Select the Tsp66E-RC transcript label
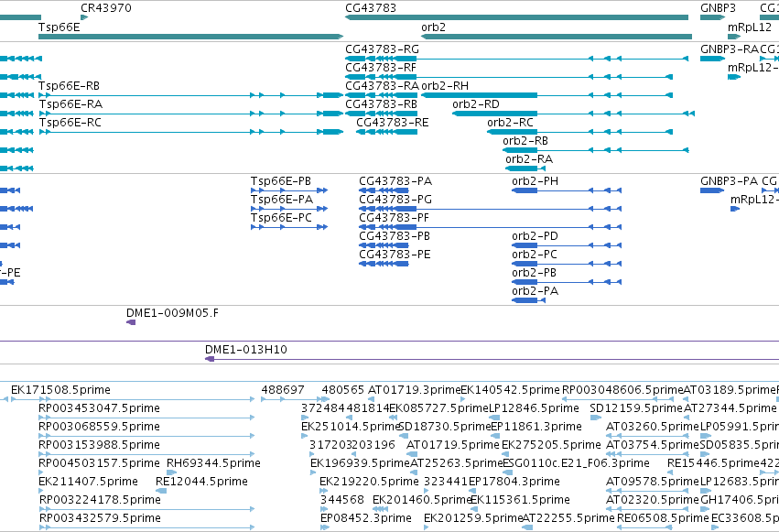Screen dimensions: 779x532 pos(70,123)
